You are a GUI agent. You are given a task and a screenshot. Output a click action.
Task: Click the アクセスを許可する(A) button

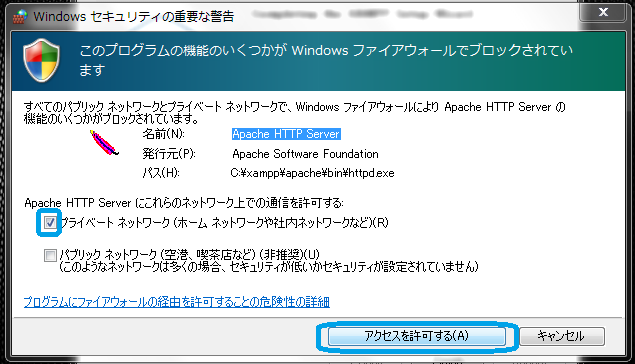tap(417, 336)
